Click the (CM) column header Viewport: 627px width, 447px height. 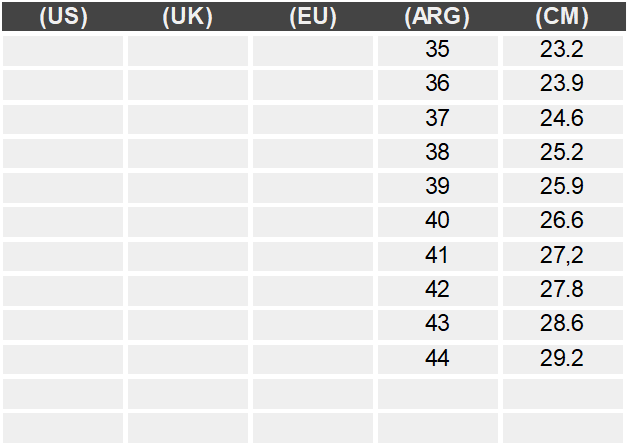[x=562, y=17]
